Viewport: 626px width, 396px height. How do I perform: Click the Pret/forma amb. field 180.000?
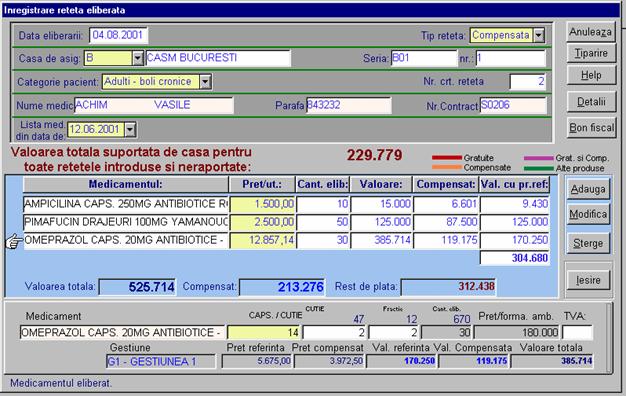click(517, 333)
